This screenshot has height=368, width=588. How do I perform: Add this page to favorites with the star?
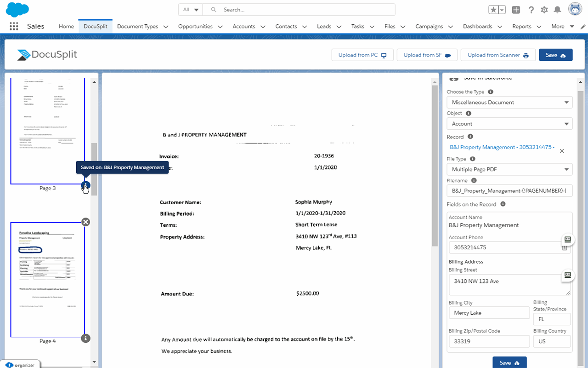pos(493,10)
